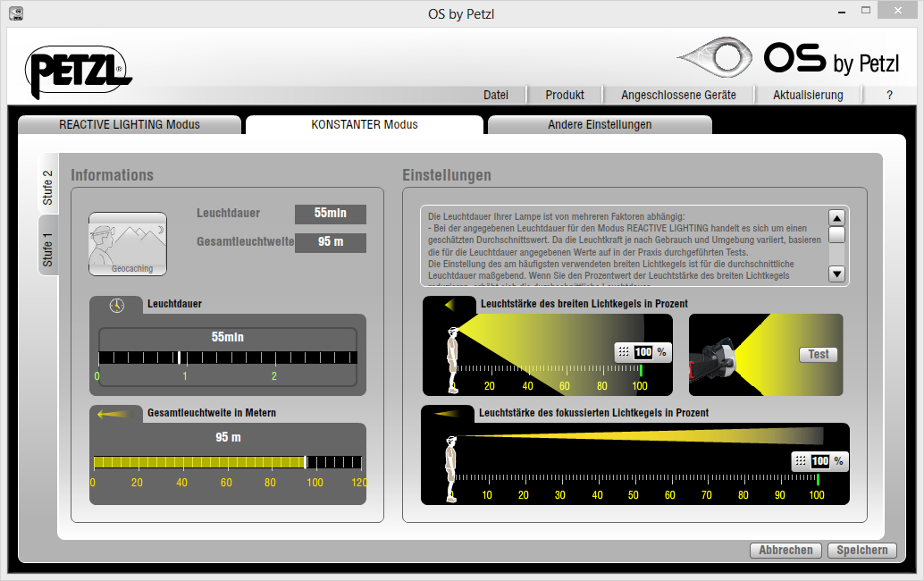924x581 pixels.
Task: Click the dotted grid icon in the wide beam percent box
Action: (x=624, y=352)
